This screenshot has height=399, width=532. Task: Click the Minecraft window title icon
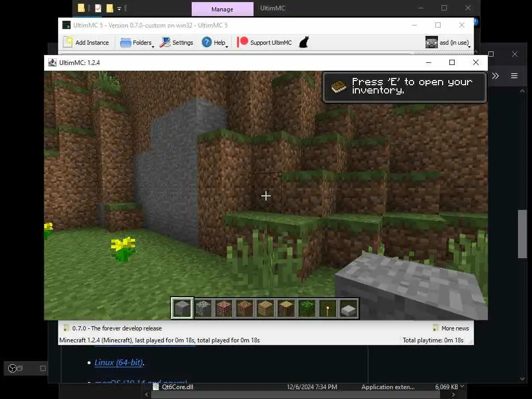(52, 62)
